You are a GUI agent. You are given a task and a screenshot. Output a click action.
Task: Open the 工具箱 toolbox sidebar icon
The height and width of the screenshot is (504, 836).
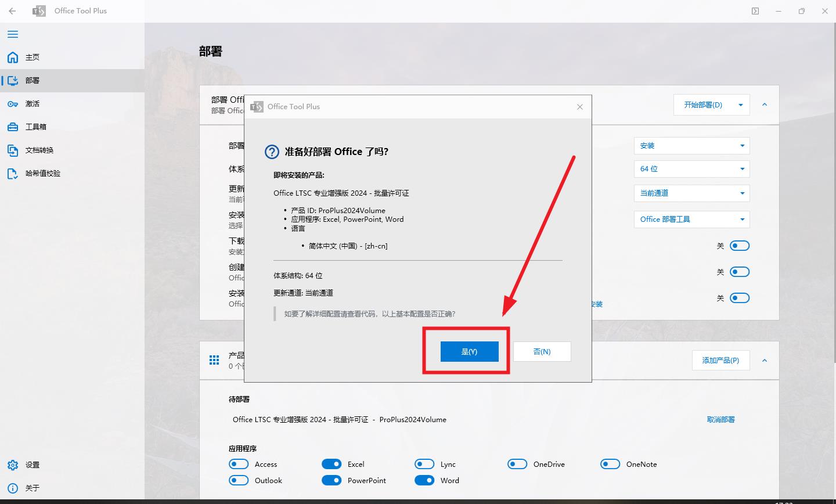pos(13,127)
